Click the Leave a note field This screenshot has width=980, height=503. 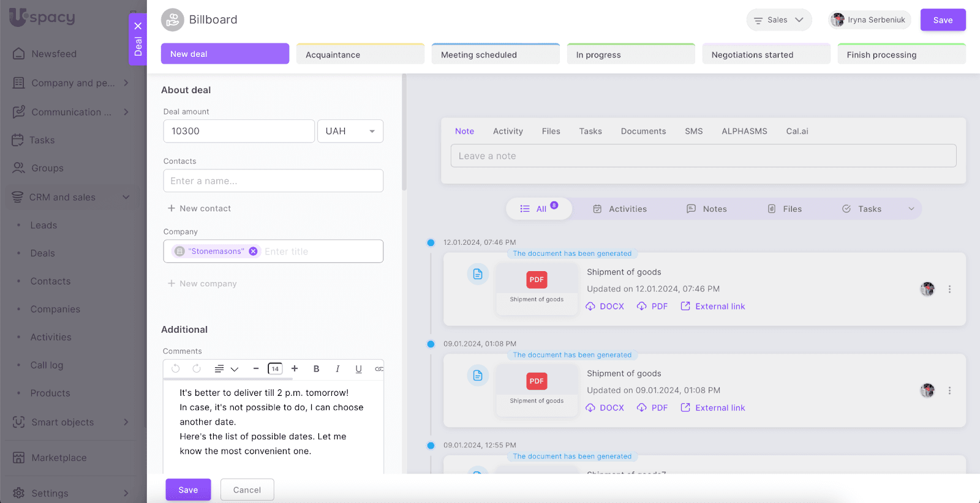[x=703, y=156]
